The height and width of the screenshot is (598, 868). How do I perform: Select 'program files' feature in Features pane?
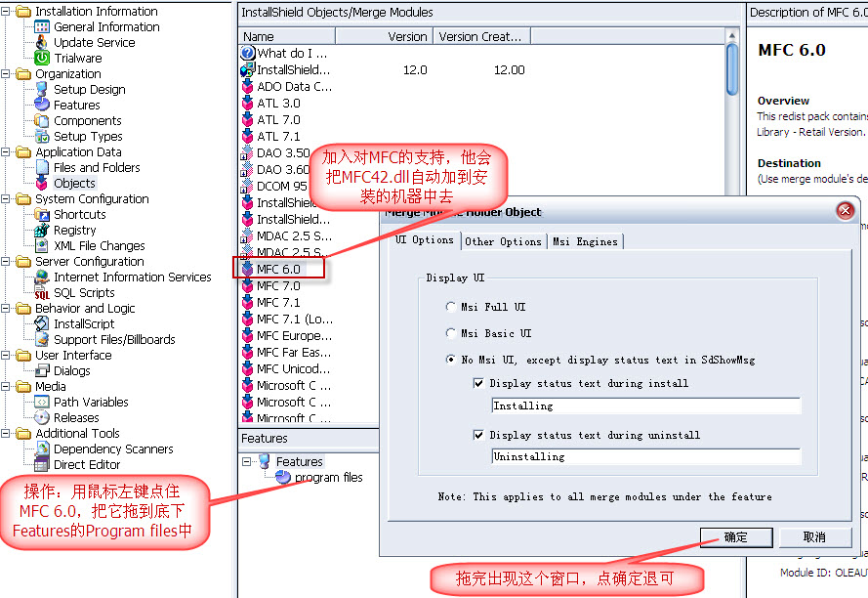328,477
